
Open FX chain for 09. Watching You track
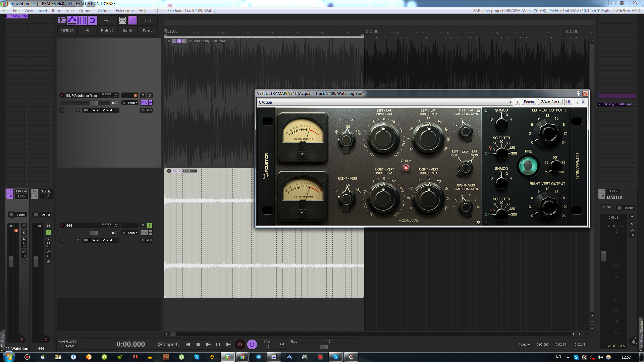coord(144,103)
